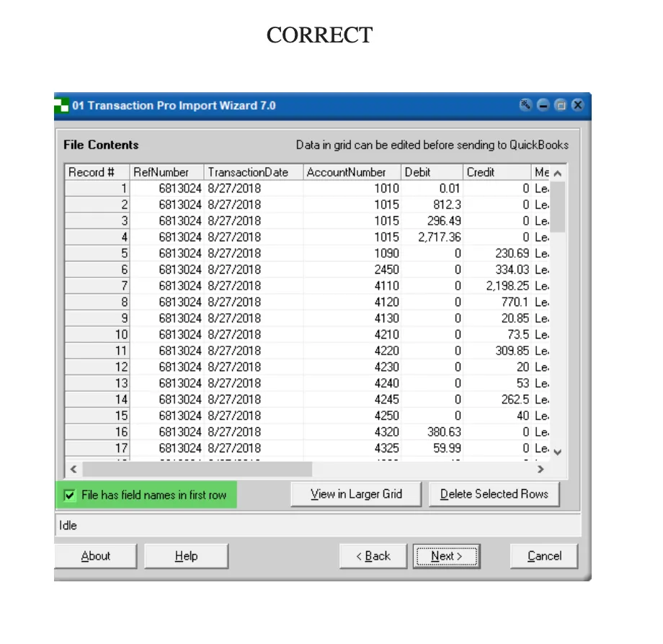Click the grid's scroll right arrow
The height and width of the screenshot is (644, 663).
point(540,469)
